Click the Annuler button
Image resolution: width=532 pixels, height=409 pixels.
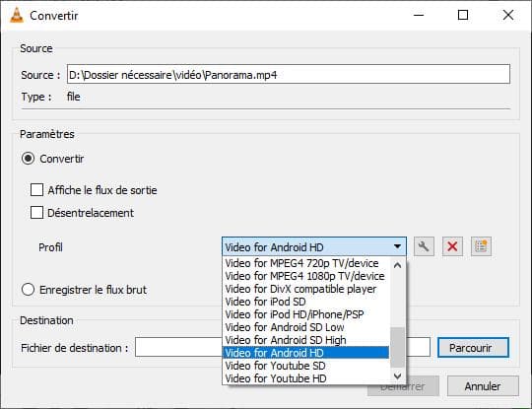483,386
